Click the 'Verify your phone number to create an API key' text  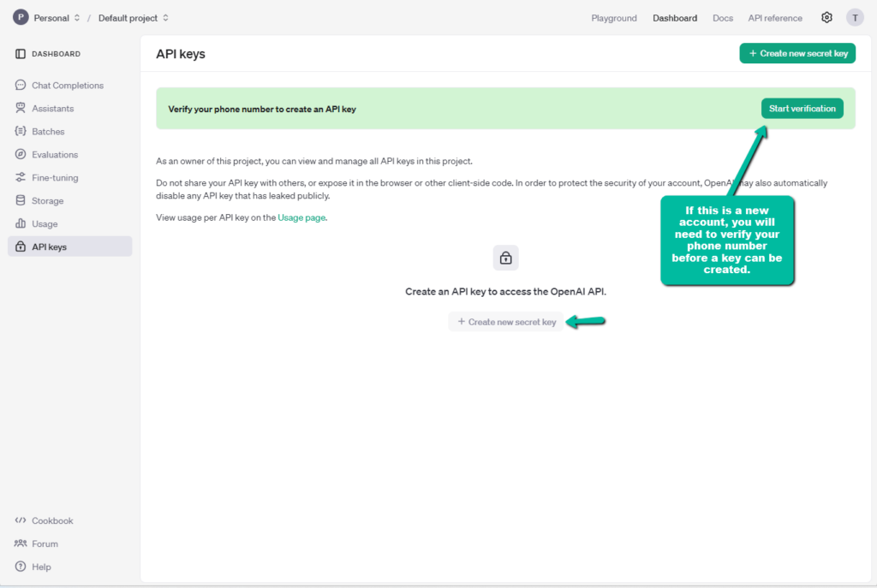[262, 109]
